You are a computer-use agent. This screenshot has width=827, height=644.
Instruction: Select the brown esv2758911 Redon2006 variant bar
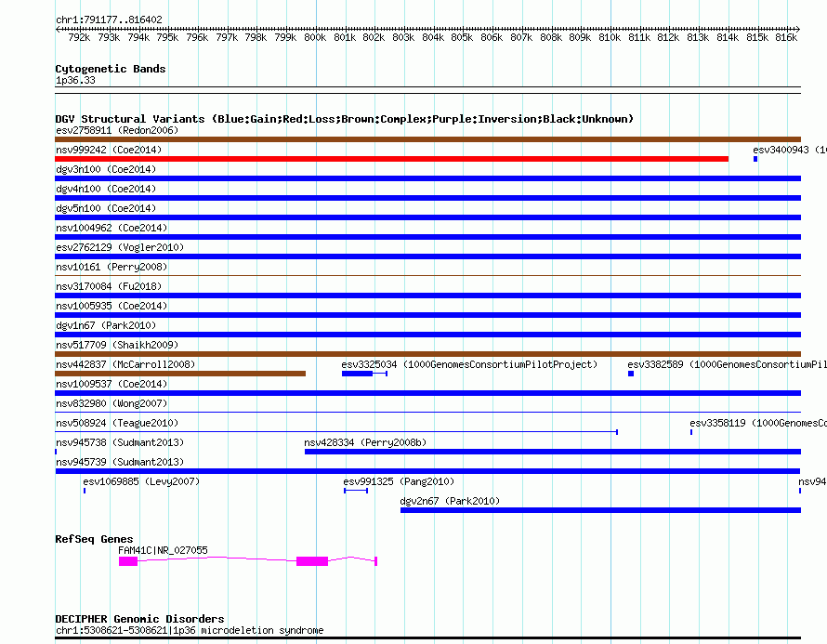tap(427, 139)
